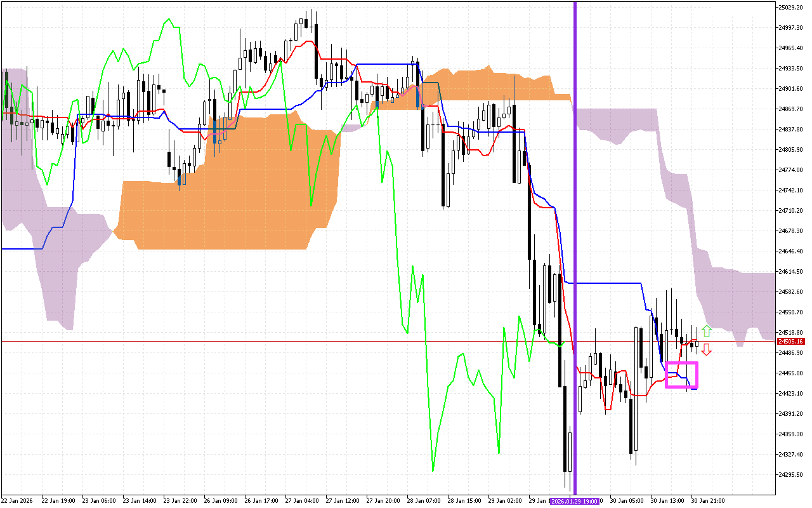This screenshot has height=508, width=812.
Task: Click the 25029.00 price axis label
Action: click(x=790, y=8)
